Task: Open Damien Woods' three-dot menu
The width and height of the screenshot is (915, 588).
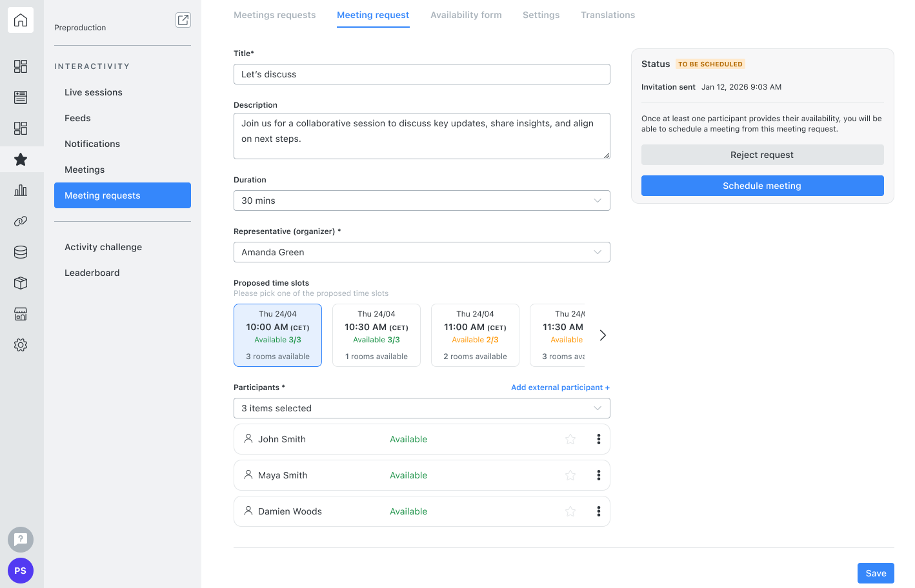Action: 599,511
